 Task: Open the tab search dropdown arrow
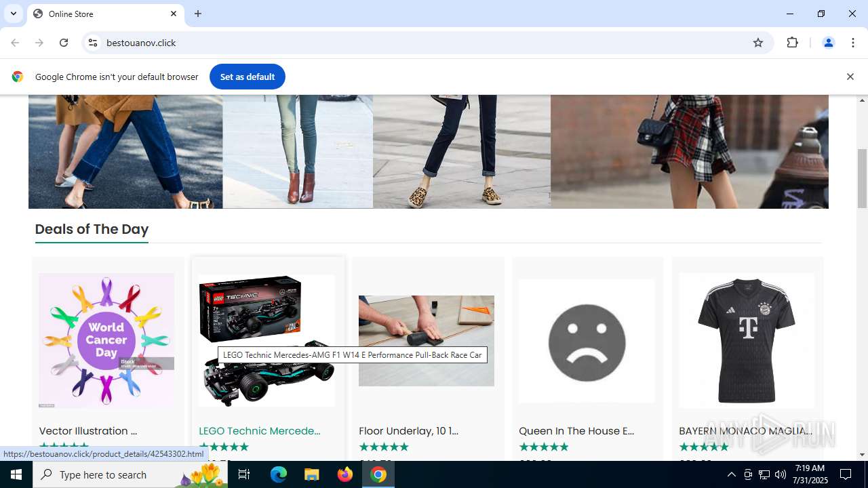[13, 14]
